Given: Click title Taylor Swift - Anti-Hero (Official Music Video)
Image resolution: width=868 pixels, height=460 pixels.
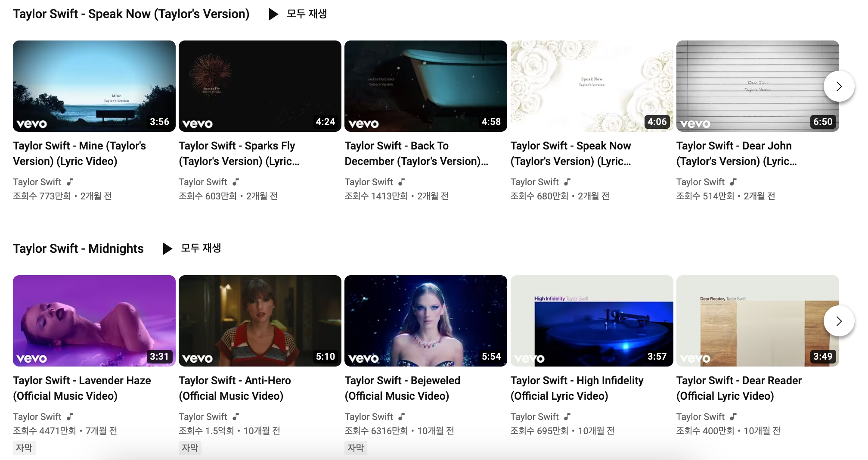Looking at the screenshot, I should [235, 388].
